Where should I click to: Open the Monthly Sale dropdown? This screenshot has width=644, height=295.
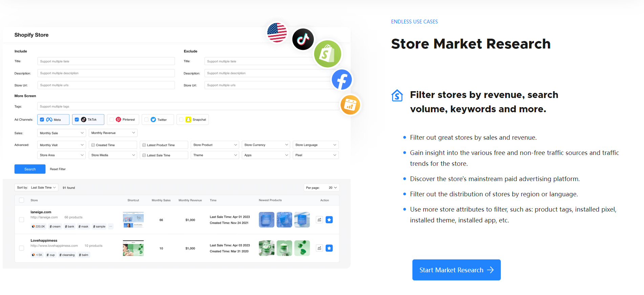(x=62, y=133)
